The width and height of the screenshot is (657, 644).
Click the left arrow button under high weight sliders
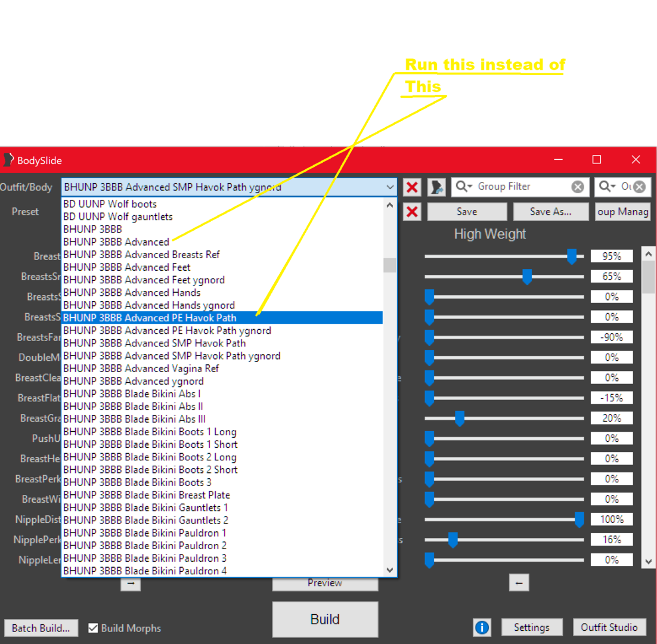[519, 583]
